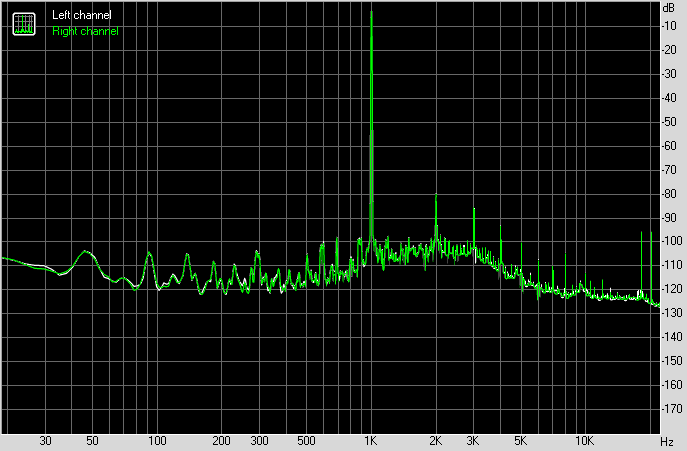
Task: Click the "dB" axis unit label
Action: 669,7
